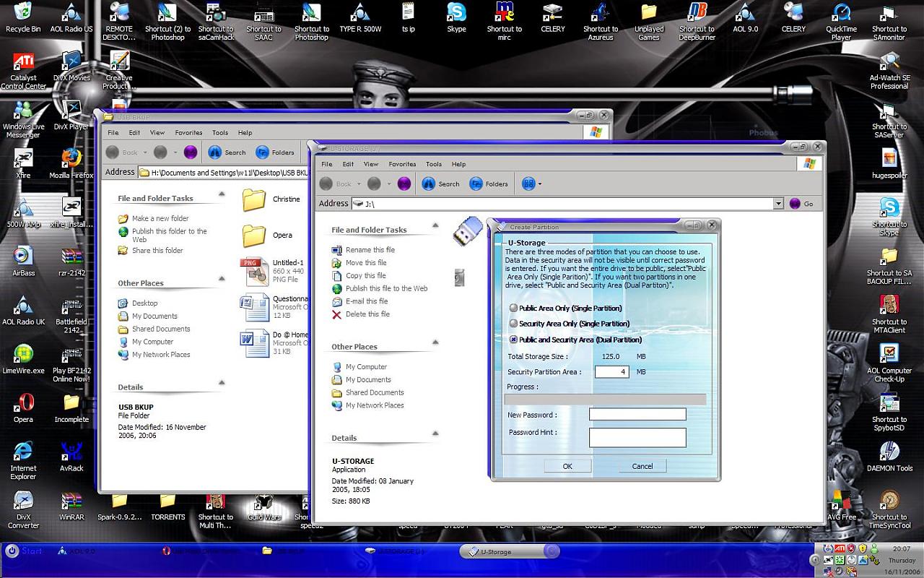The width and height of the screenshot is (924, 578).
Task: Open File menu in U-STORAGE window
Action: pos(327,164)
